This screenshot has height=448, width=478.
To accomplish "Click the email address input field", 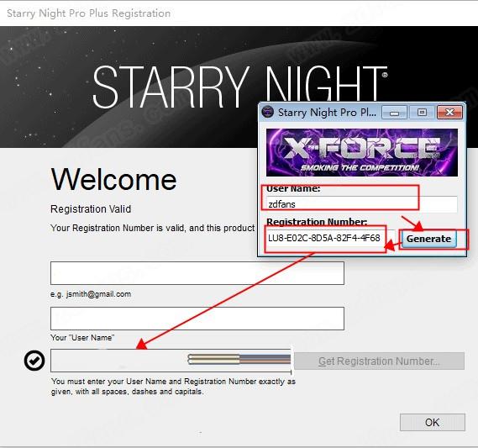I will (x=197, y=273).
